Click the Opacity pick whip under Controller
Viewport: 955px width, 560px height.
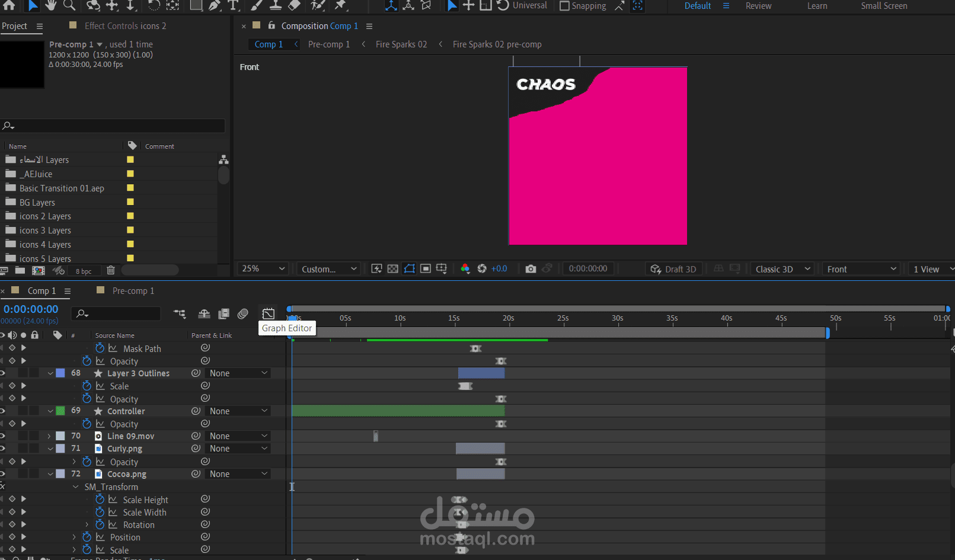tap(205, 424)
